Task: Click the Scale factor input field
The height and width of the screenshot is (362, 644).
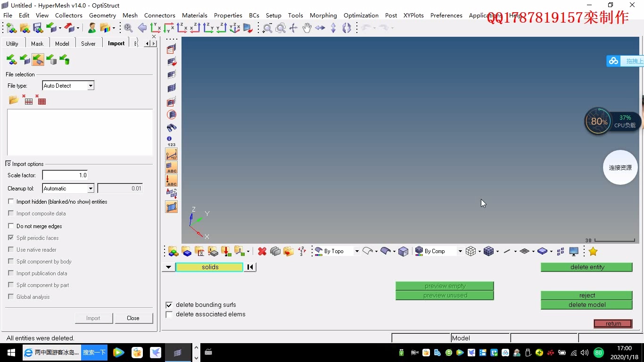Action: point(65,175)
